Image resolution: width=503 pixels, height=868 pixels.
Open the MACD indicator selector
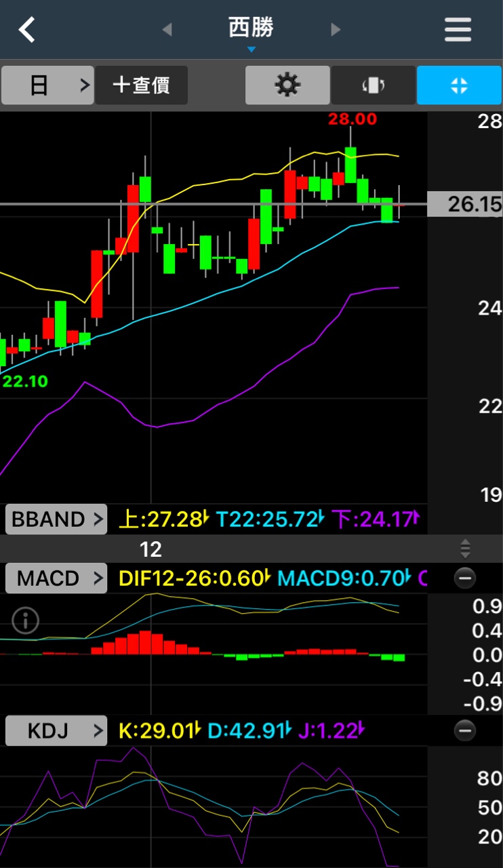[56, 578]
